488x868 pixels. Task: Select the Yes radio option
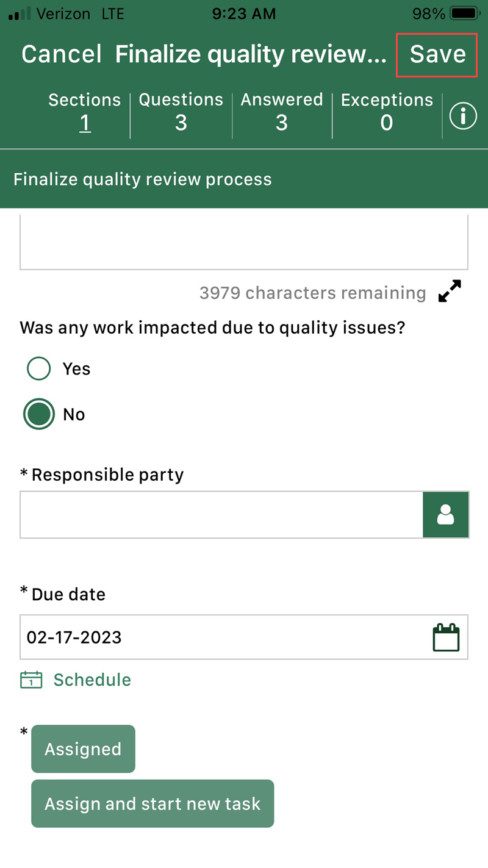pyautogui.click(x=39, y=368)
